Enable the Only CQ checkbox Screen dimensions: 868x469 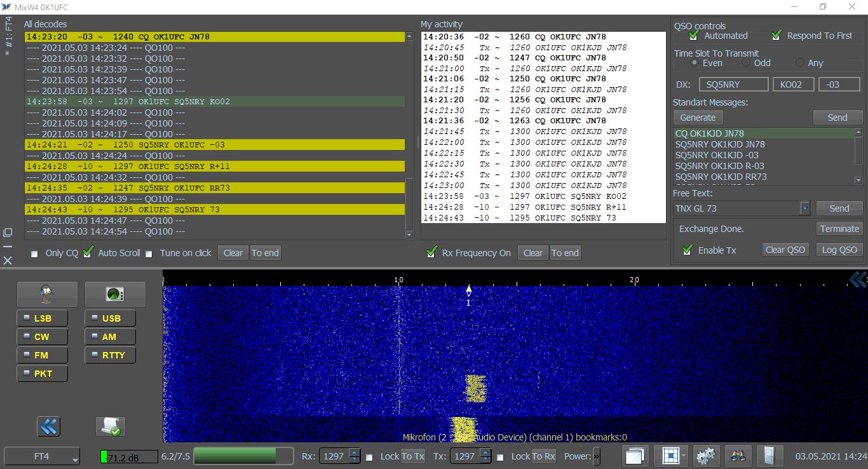point(34,254)
